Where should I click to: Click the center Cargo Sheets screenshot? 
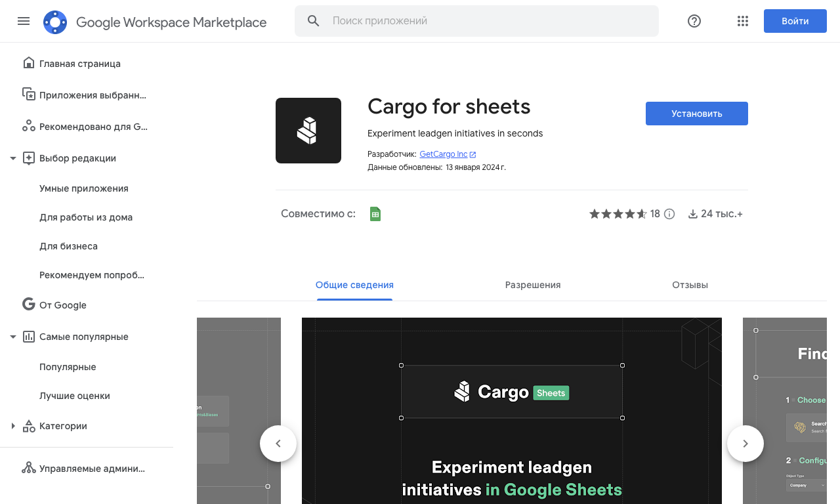pos(512,411)
